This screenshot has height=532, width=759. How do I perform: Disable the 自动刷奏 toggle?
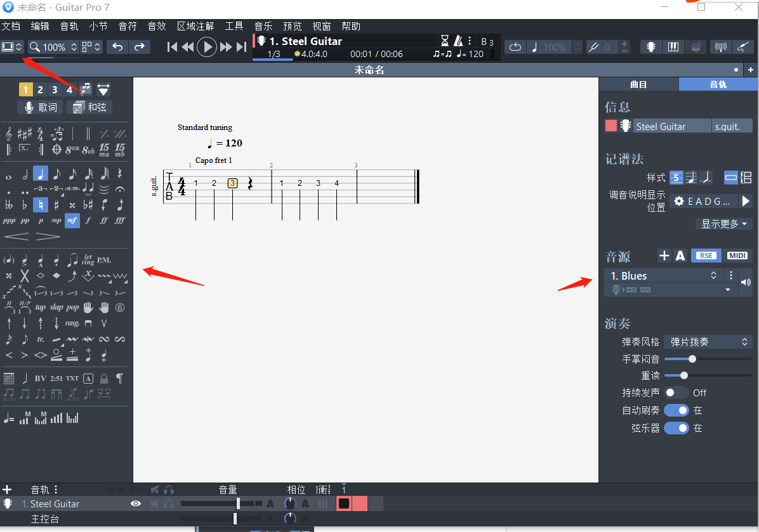tap(676, 410)
